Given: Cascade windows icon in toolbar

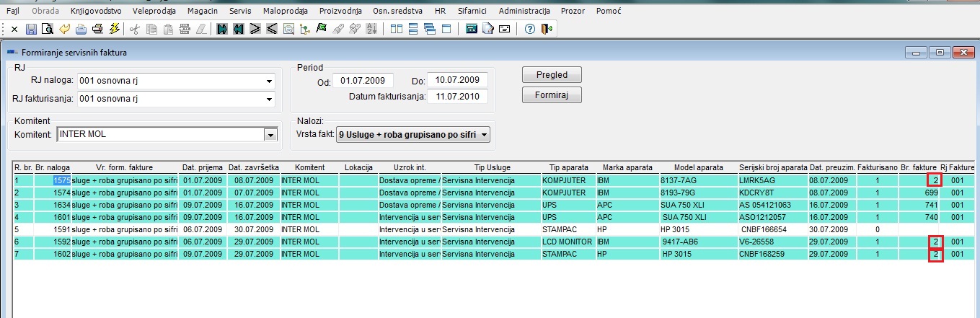Looking at the screenshot, I should pos(430,30).
